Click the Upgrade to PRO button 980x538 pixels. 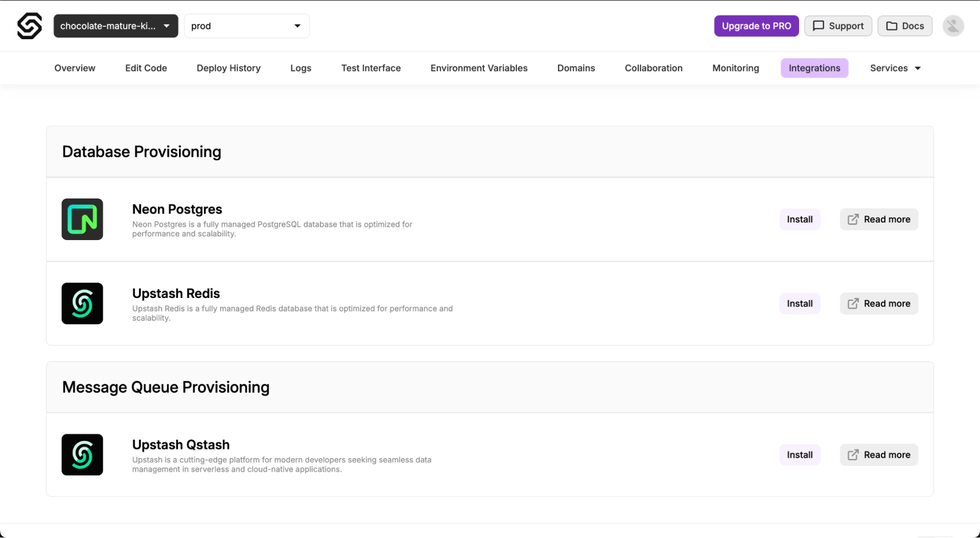tap(756, 26)
